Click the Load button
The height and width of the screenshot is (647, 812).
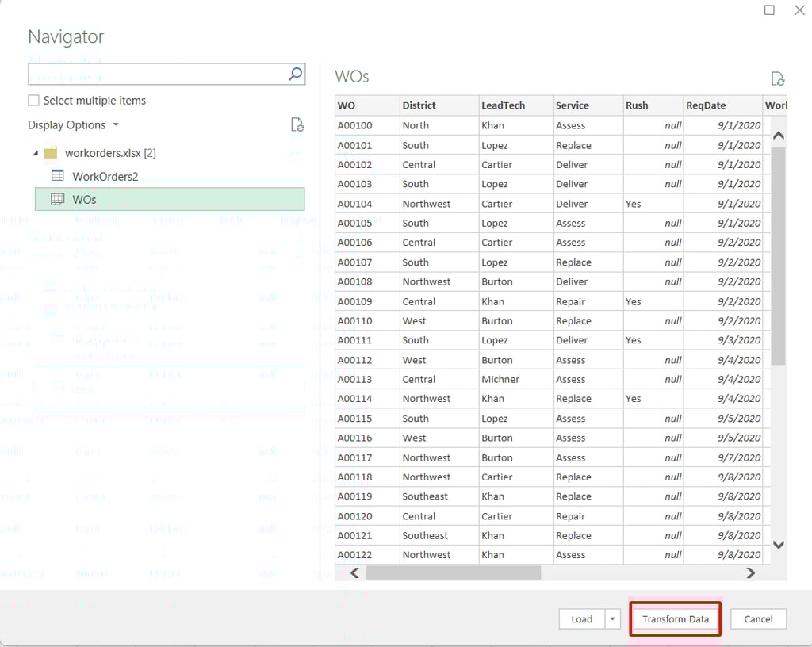click(x=581, y=619)
